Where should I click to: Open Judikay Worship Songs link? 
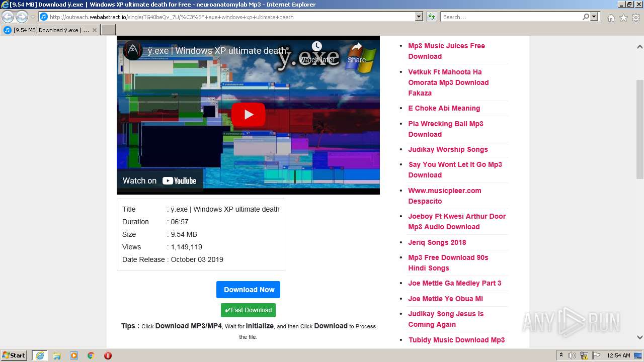[x=448, y=149]
